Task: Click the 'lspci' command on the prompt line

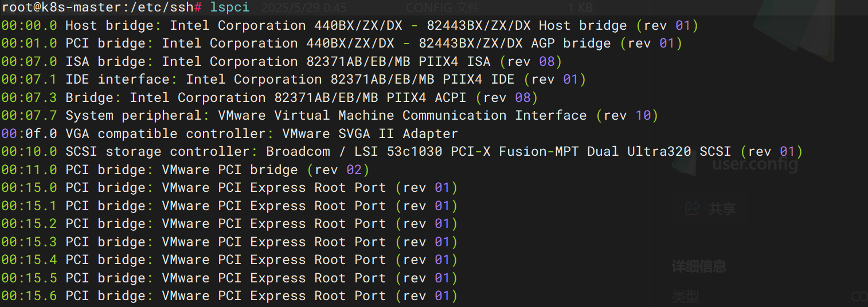Action: (230, 8)
